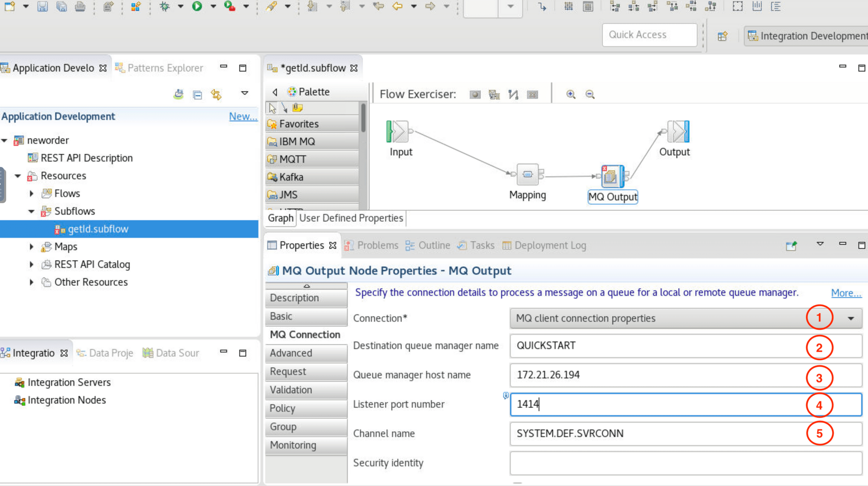The width and height of the screenshot is (868, 486).
Task: Click the green Run toolbar icon
Action: point(197,7)
